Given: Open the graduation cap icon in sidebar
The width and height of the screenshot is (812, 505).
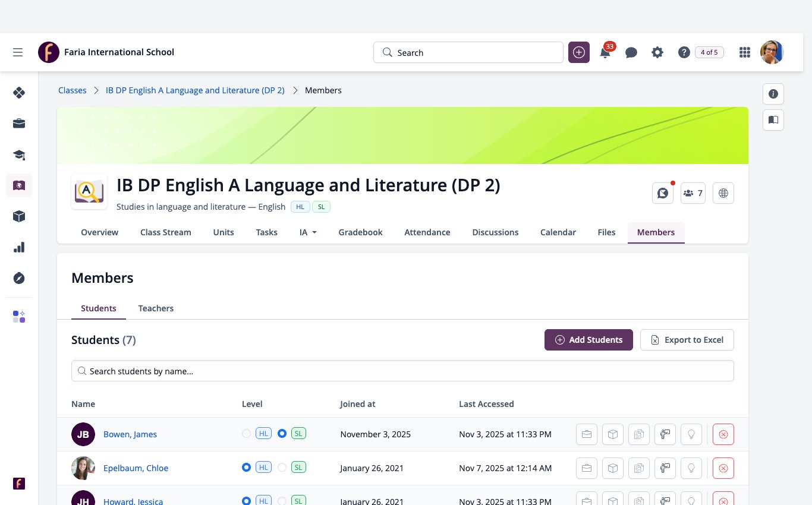Looking at the screenshot, I should 19,154.
